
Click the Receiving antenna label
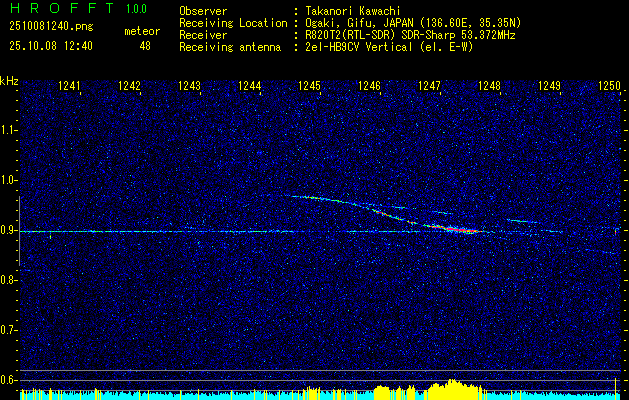(230, 47)
